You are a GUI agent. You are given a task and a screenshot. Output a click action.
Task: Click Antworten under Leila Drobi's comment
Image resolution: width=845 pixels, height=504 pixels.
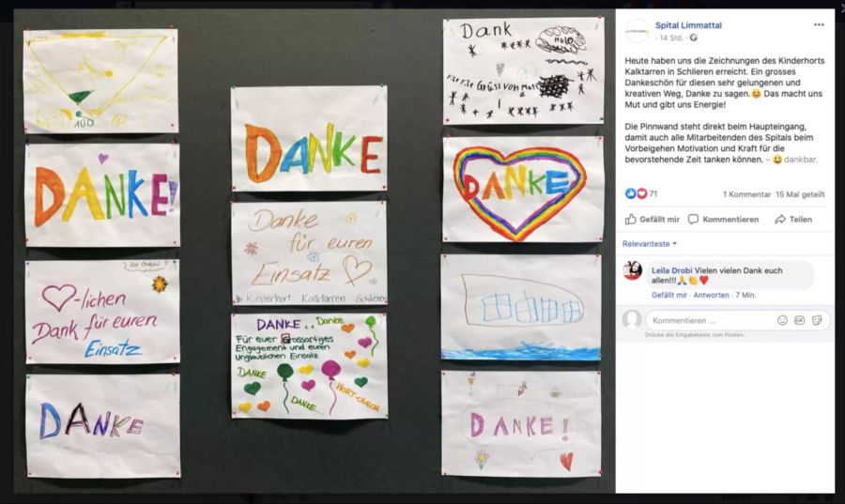pos(711,295)
